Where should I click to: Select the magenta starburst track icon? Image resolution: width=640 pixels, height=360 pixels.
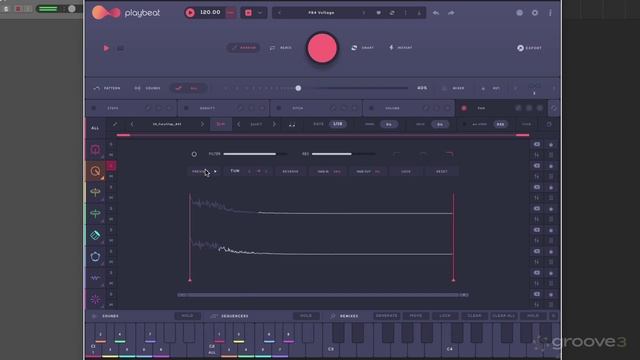coord(95,299)
